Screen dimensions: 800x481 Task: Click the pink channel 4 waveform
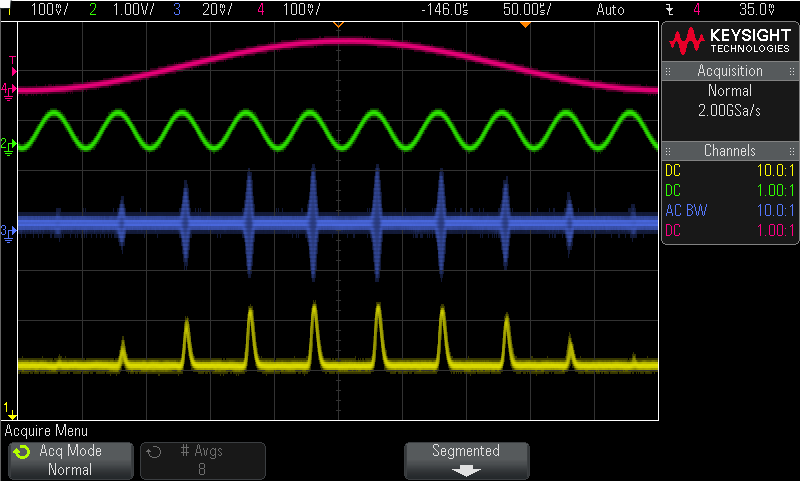pos(338,42)
